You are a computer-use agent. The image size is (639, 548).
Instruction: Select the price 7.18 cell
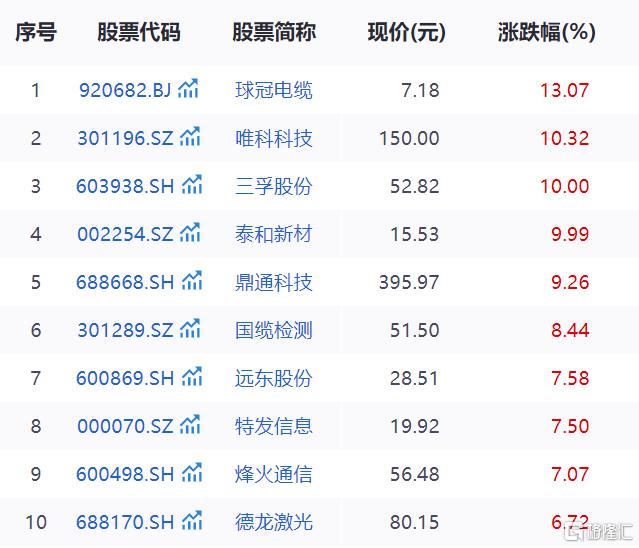pyautogui.click(x=420, y=90)
